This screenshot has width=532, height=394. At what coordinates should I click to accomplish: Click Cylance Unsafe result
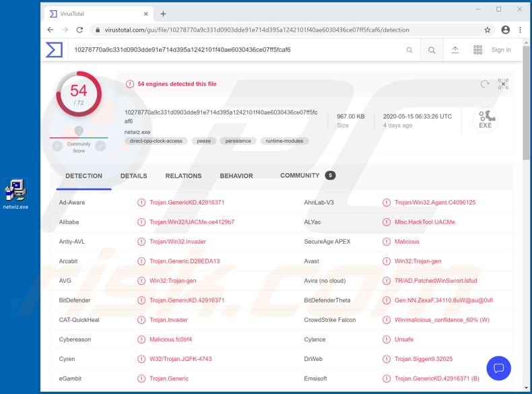404,339
